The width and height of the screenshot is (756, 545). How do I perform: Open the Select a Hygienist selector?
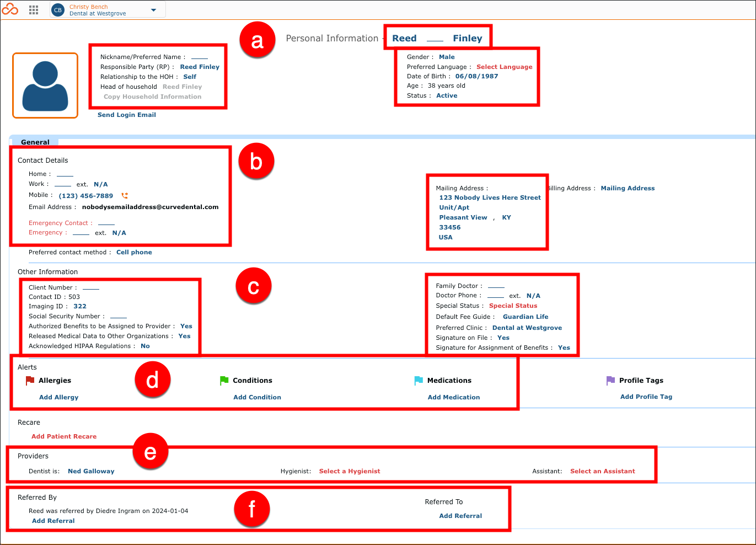coord(350,471)
